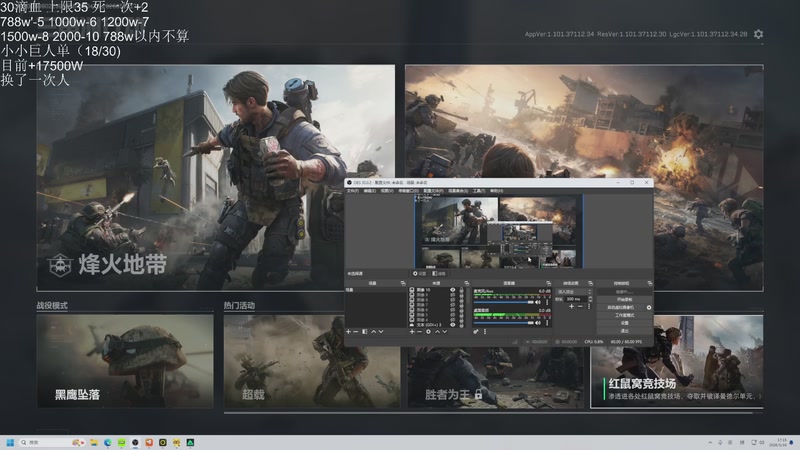Click the 开始录制 button in controls
This screenshot has width=800, height=450.
[x=624, y=299]
